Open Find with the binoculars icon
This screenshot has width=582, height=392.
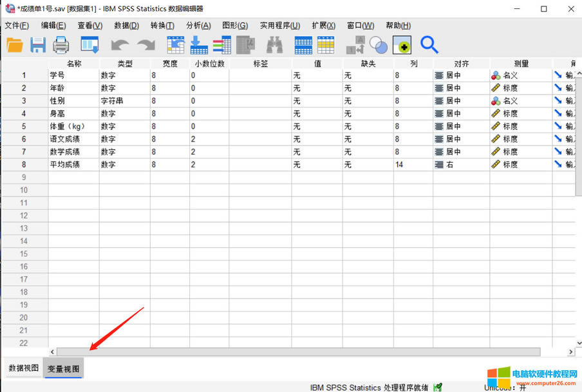pyautogui.click(x=275, y=45)
